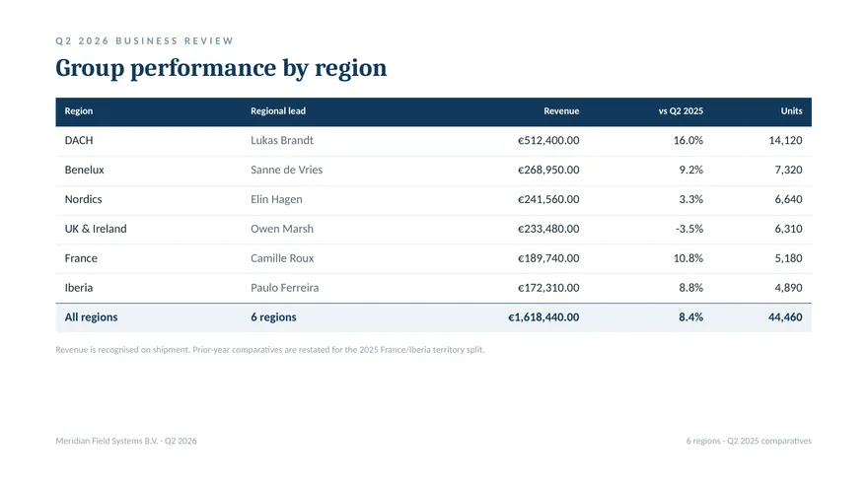868x488 pixels.
Task: Select the 'Camille Roux' cell
Action: tap(282, 258)
